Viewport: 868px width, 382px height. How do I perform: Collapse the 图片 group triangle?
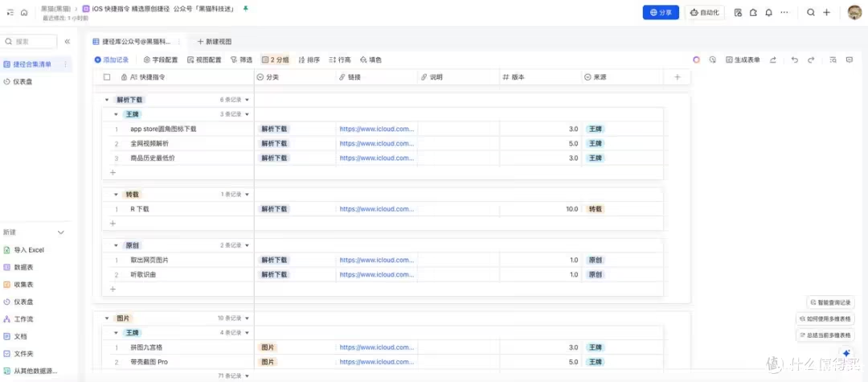point(107,318)
